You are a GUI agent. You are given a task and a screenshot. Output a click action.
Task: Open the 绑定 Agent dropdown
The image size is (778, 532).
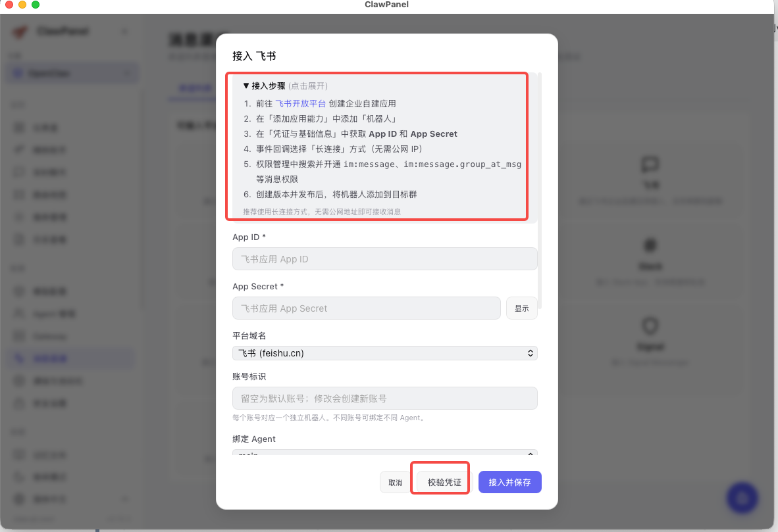(384, 452)
